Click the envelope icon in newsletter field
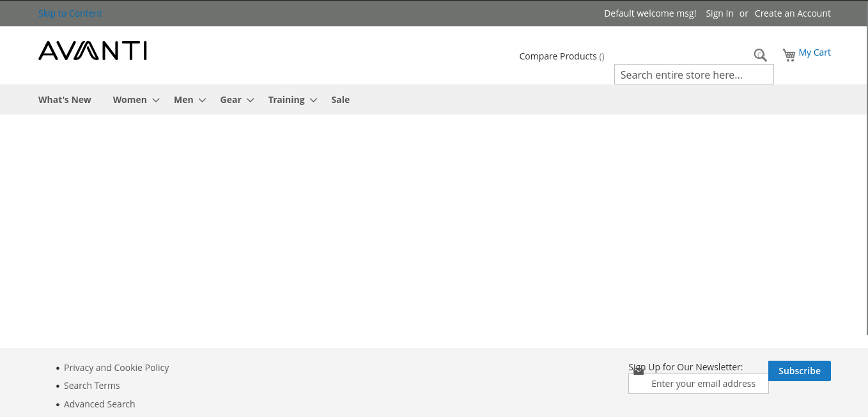 [x=639, y=371]
